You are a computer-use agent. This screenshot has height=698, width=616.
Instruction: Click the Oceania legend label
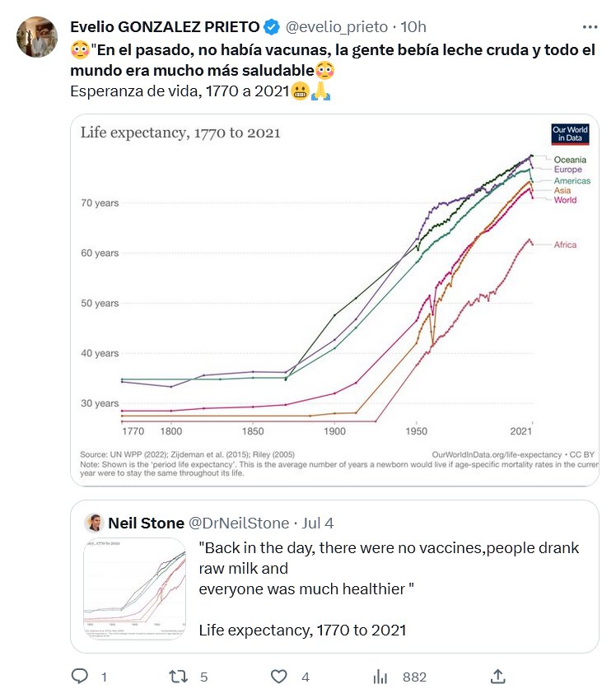pos(571,160)
